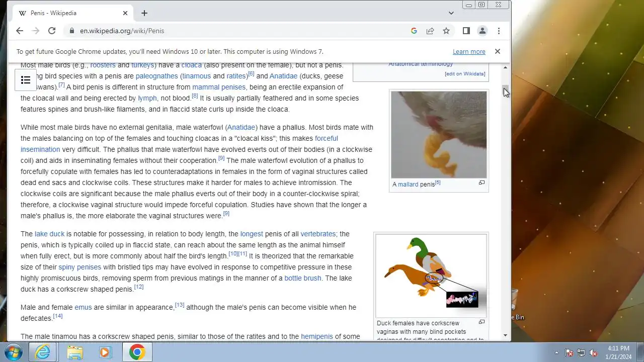Select Chrome in the taskbar
Screen dimensions: 644x362
137,352
